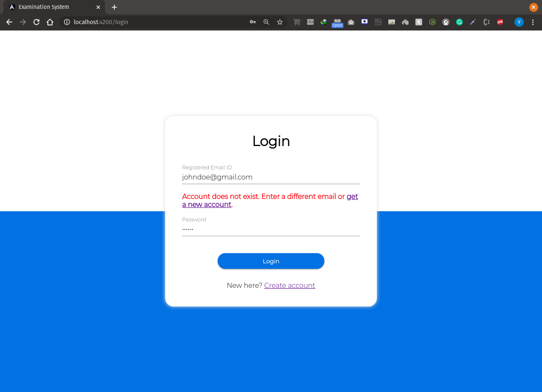Open the red ABP adblock extension

500,22
